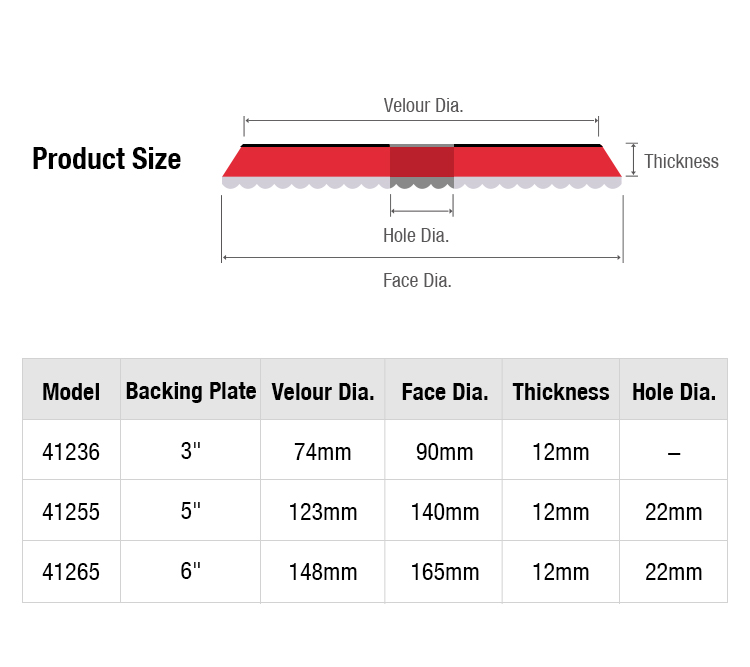Select model 41236 cell
750x667 pixels.
[x=71, y=452]
